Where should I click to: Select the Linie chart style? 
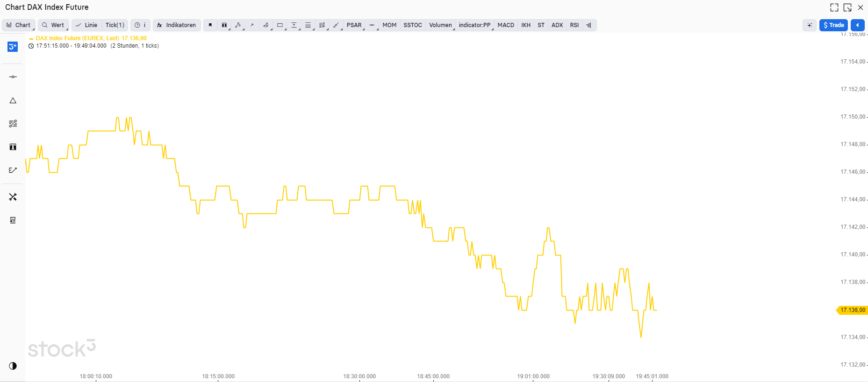tap(86, 25)
